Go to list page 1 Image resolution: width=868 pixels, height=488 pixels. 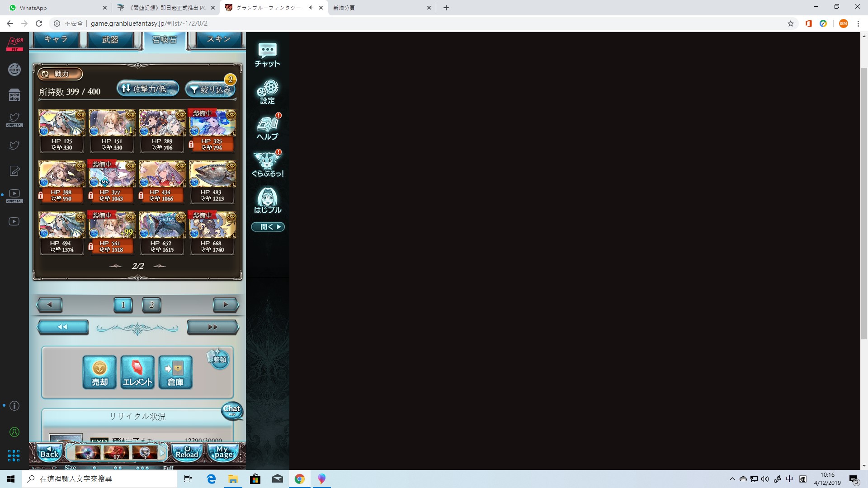pos(123,305)
